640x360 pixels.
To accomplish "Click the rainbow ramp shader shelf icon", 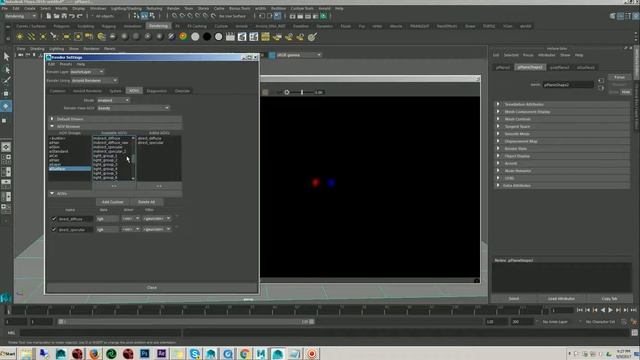I will tap(183, 37).
